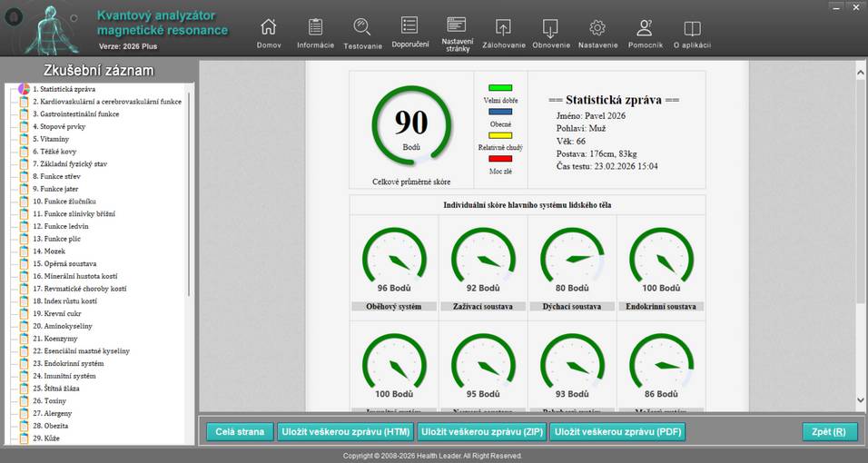Click document icon beside Vitamíny
Image resolution: width=868 pixels, height=463 pixels.
(24, 139)
